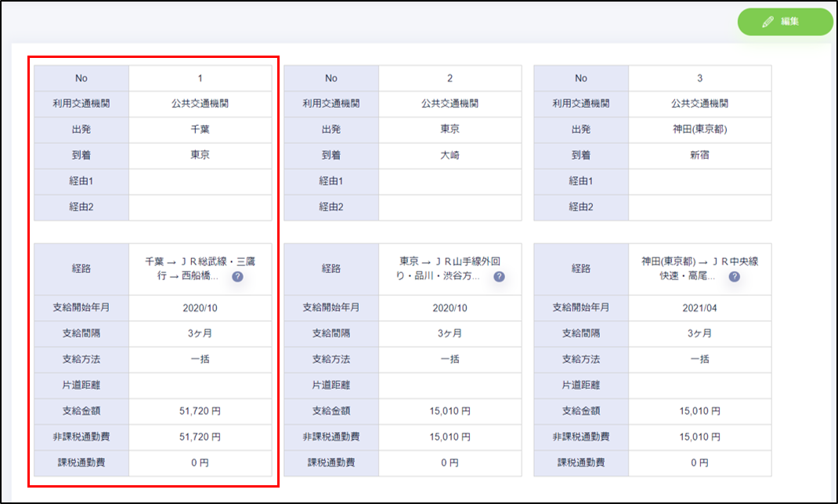
Task: Click the 経由1 label in table 1
Action: [81, 181]
